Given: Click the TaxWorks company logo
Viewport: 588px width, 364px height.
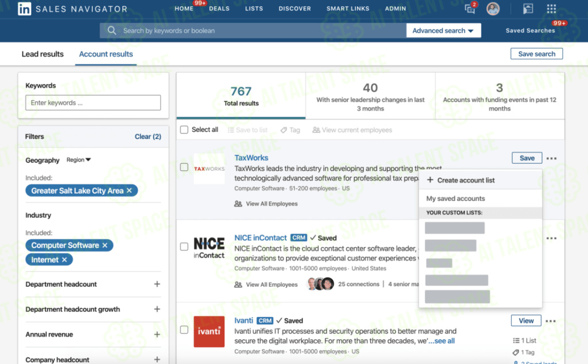Looking at the screenshot, I should point(209,169).
